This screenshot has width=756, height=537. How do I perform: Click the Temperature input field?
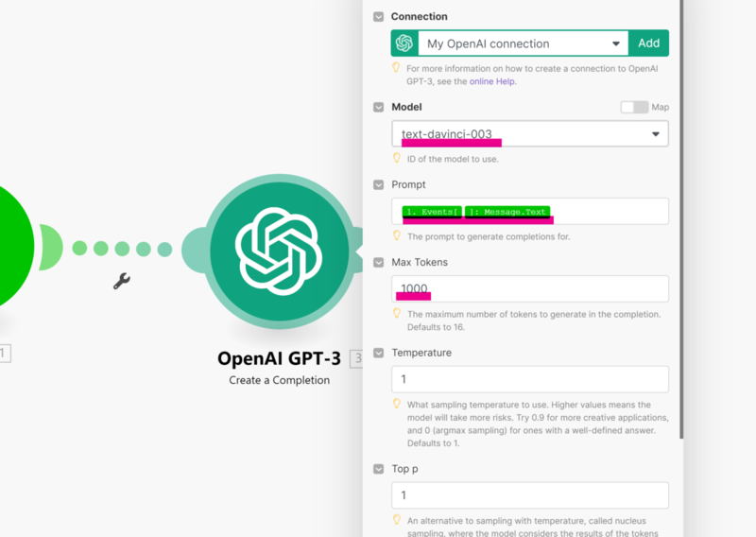click(530, 379)
